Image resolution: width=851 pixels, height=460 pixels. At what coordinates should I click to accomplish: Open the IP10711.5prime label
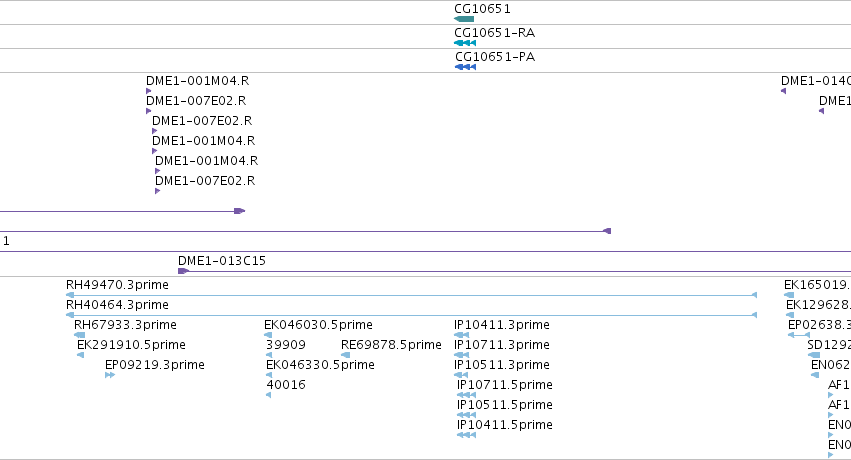click(x=505, y=384)
